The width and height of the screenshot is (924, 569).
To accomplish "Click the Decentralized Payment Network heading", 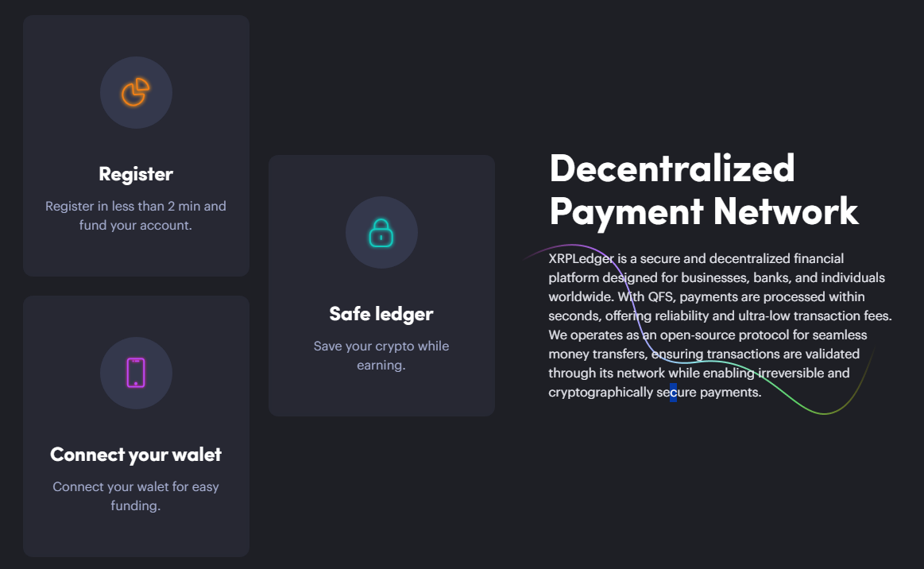I will [x=704, y=190].
